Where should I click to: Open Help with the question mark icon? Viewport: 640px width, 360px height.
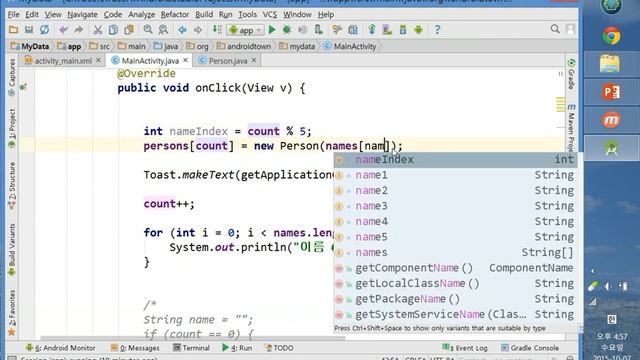pos(437,30)
